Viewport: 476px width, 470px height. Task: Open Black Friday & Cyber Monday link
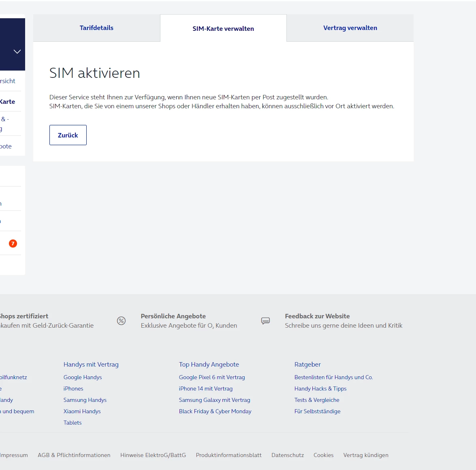coord(215,411)
